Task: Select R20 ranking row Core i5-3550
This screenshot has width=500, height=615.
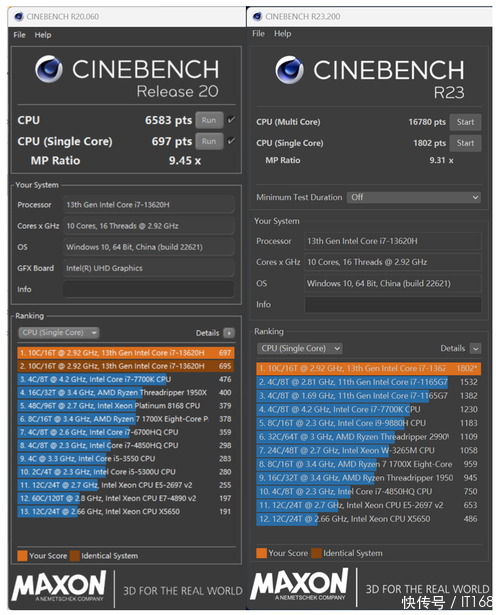Action: tap(126, 459)
